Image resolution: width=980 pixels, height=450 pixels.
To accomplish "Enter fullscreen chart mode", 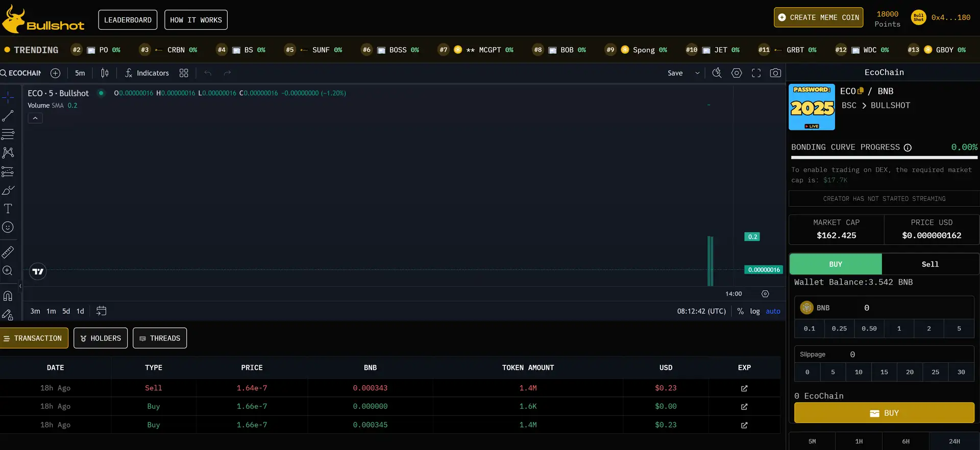I will pos(756,73).
